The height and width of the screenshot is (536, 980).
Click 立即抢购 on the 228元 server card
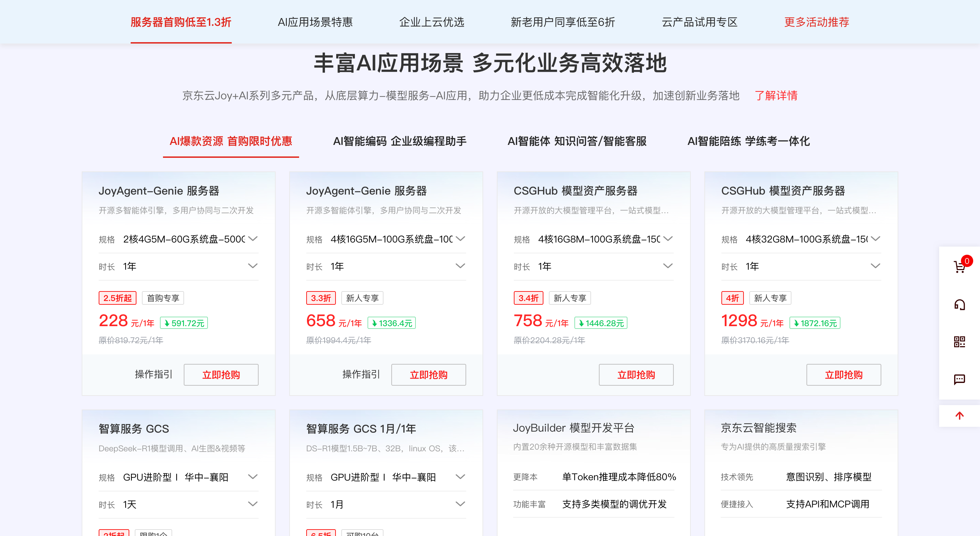tap(221, 375)
